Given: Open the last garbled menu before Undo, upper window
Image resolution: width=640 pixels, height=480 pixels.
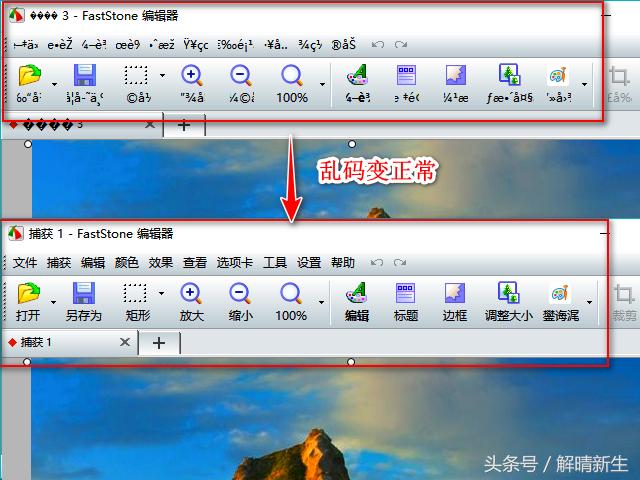Looking at the screenshot, I should click(343, 44).
